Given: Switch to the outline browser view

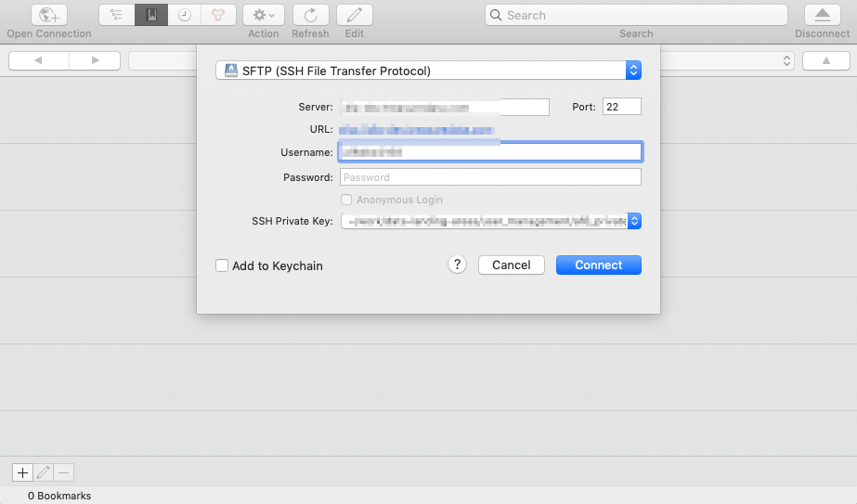Looking at the screenshot, I should point(116,15).
